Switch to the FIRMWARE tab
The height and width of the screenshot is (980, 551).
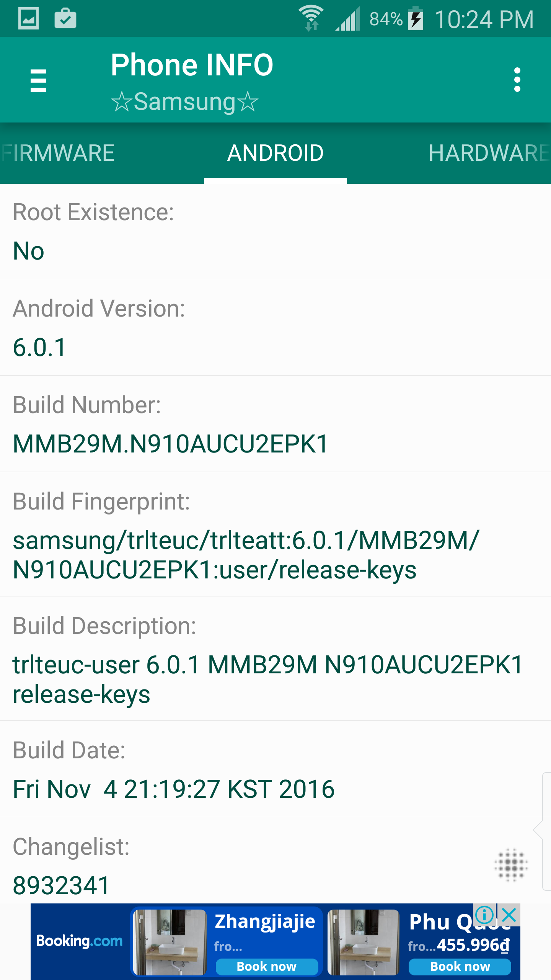(x=58, y=153)
